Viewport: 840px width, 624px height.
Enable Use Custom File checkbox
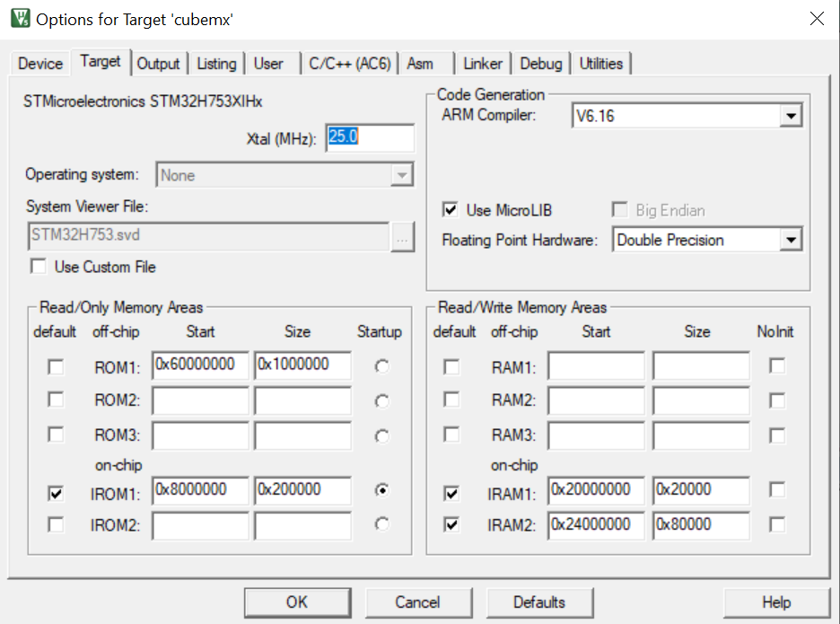(x=39, y=267)
